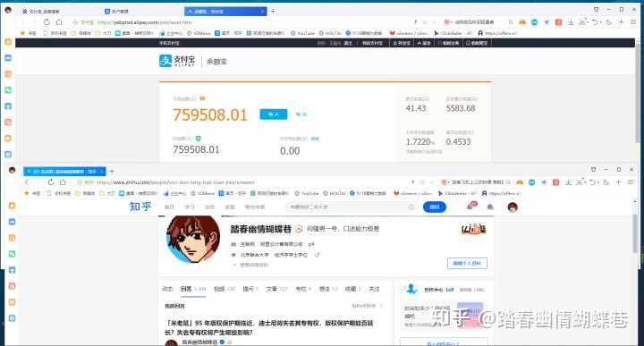Open the 文章 tab on Zhihu profile
Screen dimensions: 644x346
point(276,289)
